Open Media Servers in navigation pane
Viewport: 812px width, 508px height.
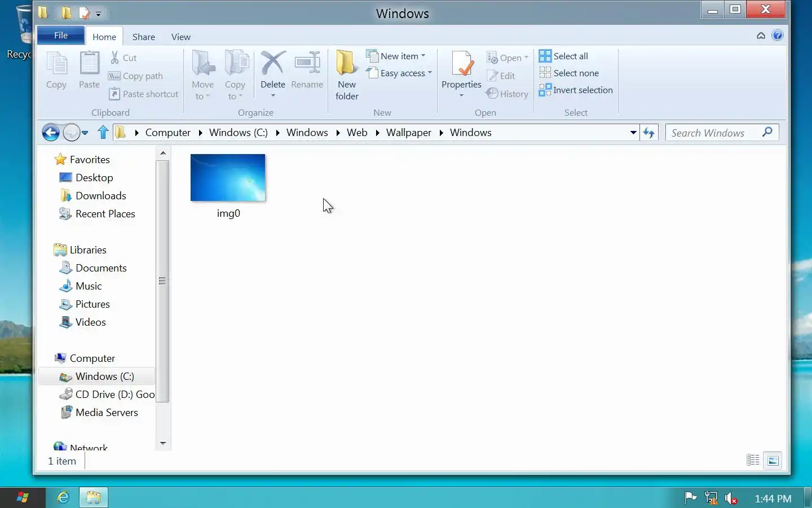click(99, 413)
